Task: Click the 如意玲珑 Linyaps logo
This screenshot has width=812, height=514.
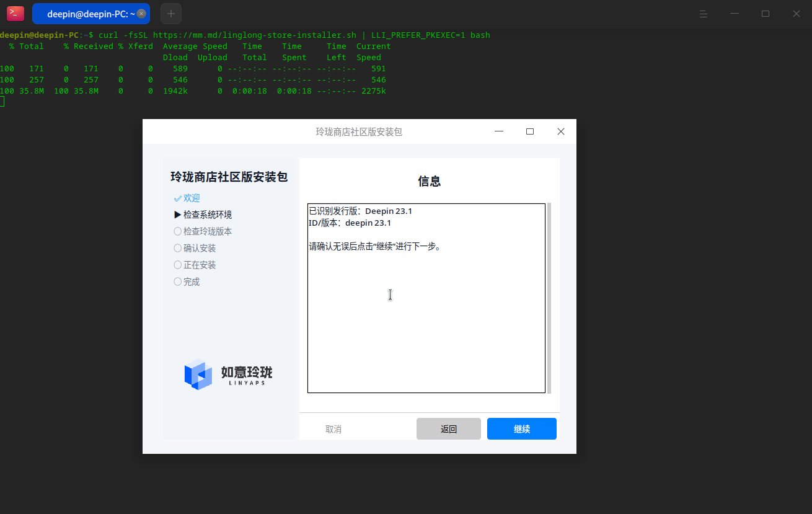Action: [228, 374]
